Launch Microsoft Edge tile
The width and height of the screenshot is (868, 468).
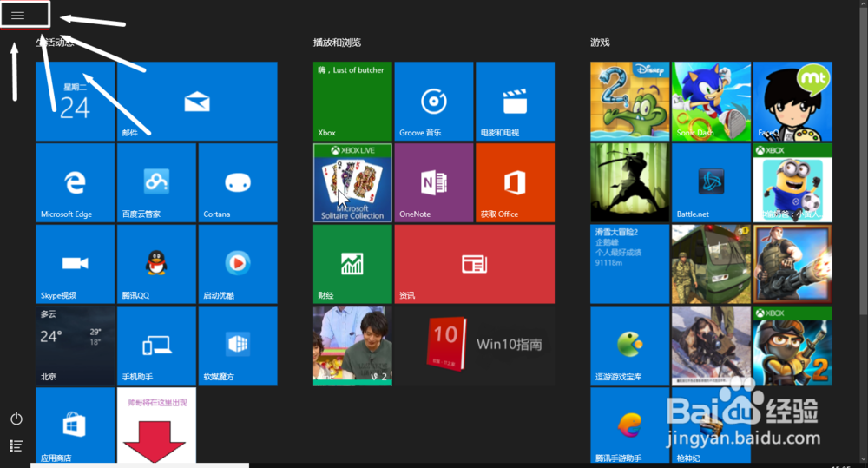point(76,182)
